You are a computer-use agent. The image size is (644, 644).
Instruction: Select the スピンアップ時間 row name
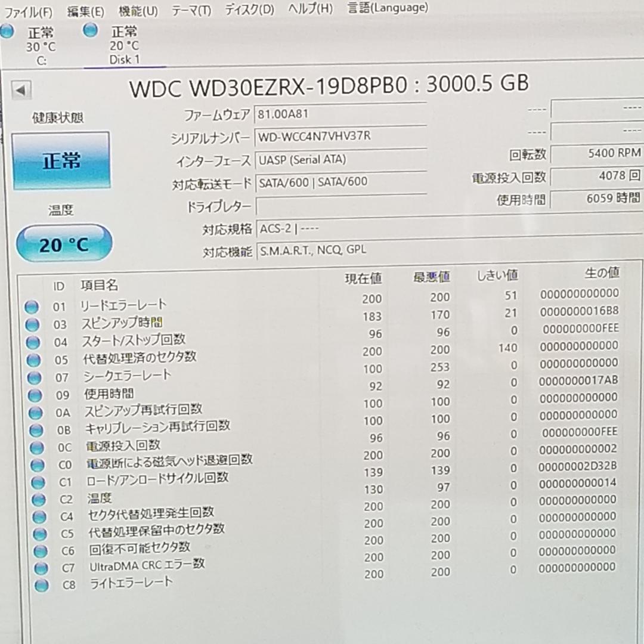122,323
